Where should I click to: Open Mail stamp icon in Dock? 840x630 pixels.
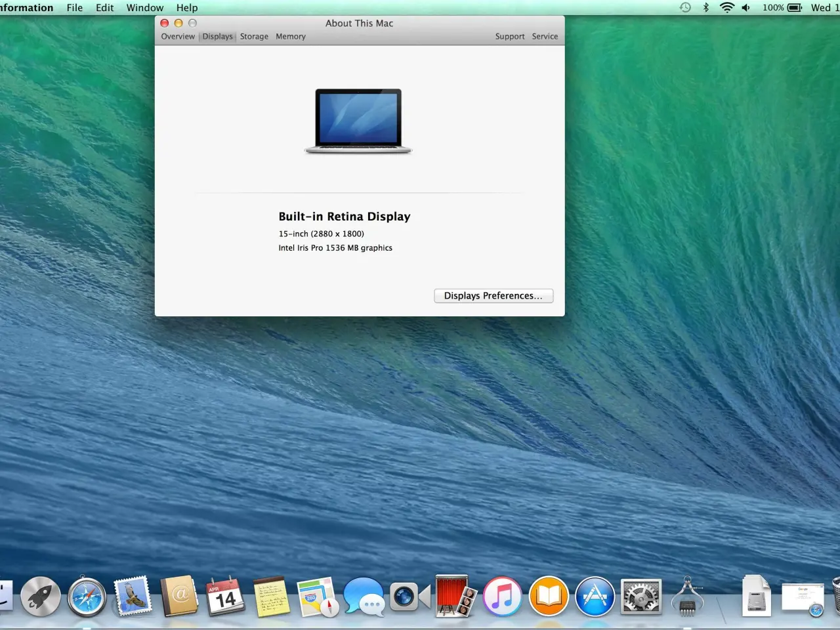click(133, 596)
